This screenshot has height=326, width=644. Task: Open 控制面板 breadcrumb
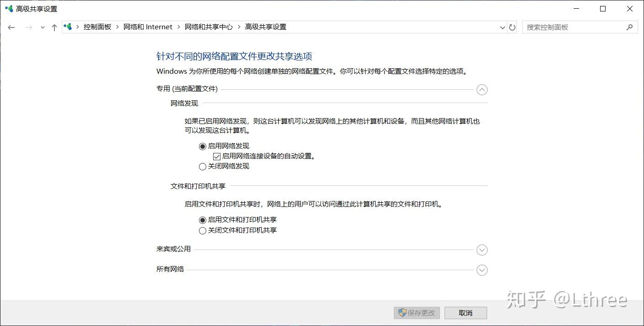(x=97, y=27)
